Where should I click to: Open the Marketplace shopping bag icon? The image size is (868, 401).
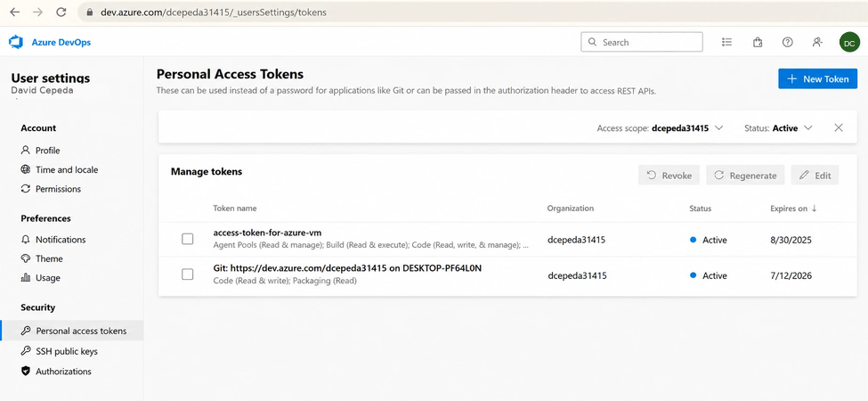758,42
